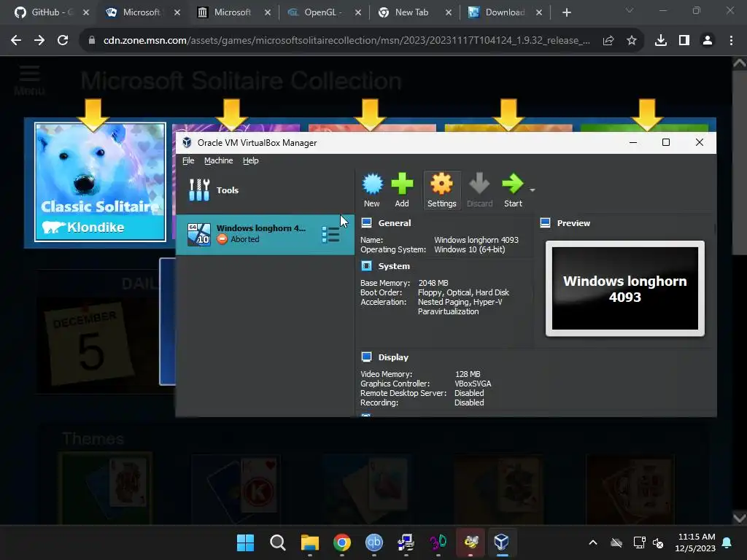The image size is (747, 560).
Task: Open qBittorrent from the taskbar
Action: point(374,542)
